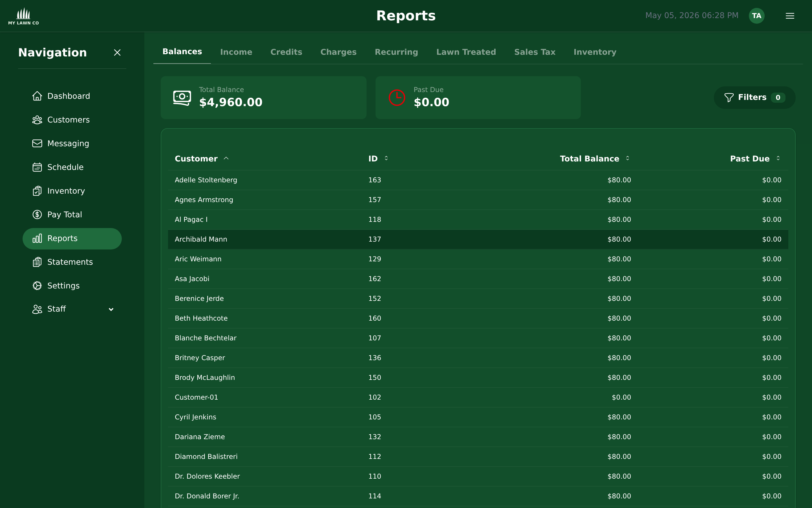812x508 pixels.
Task: Click the date and time display
Action: tap(692, 16)
